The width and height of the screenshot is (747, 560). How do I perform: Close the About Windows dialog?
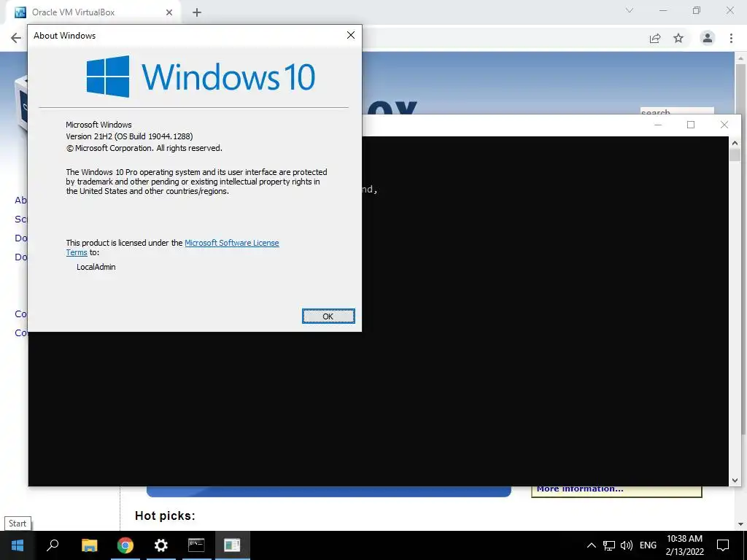point(351,35)
